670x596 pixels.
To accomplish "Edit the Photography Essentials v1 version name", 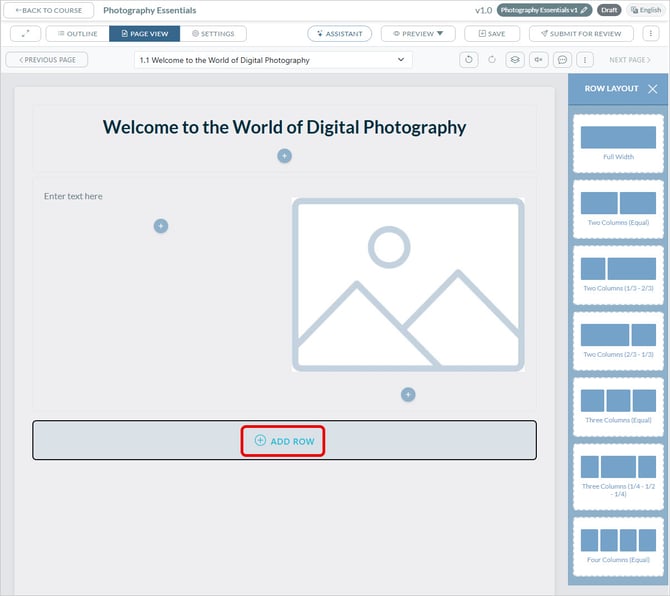I will (x=544, y=10).
